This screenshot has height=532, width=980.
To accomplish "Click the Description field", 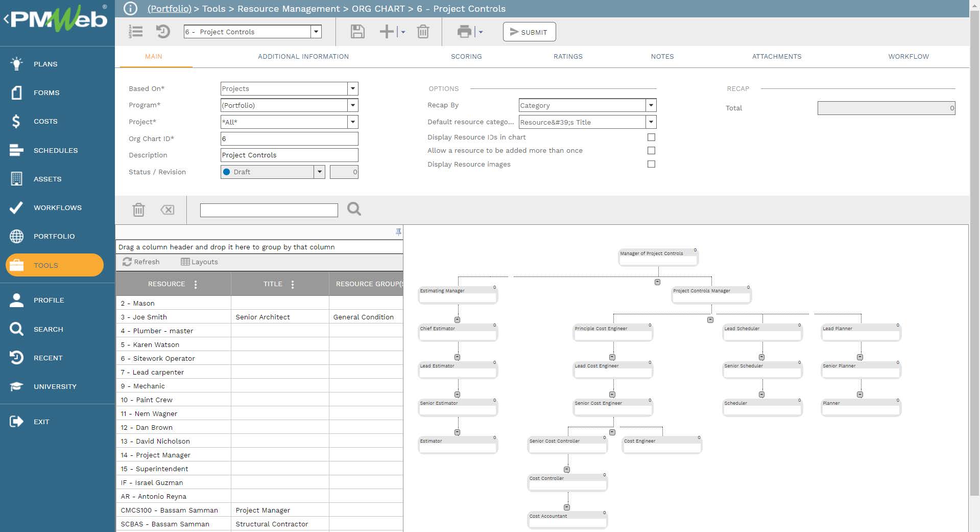I will [x=289, y=155].
